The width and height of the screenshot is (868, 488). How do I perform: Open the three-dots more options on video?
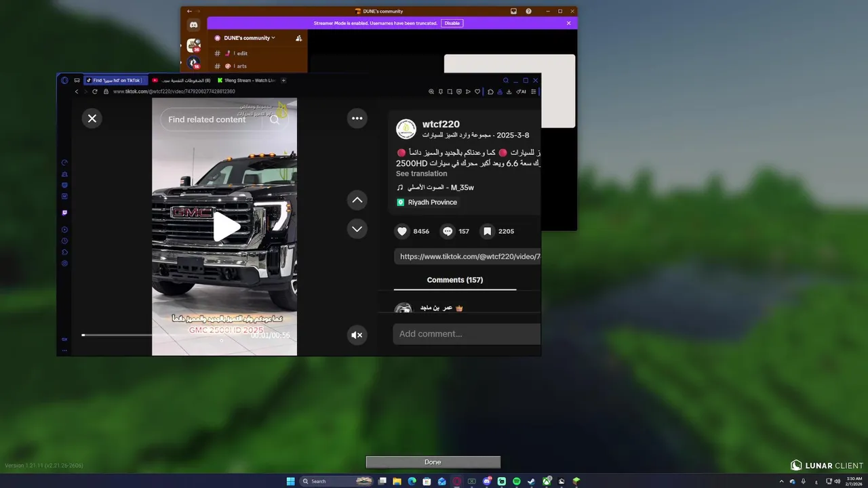pos(357,118)
